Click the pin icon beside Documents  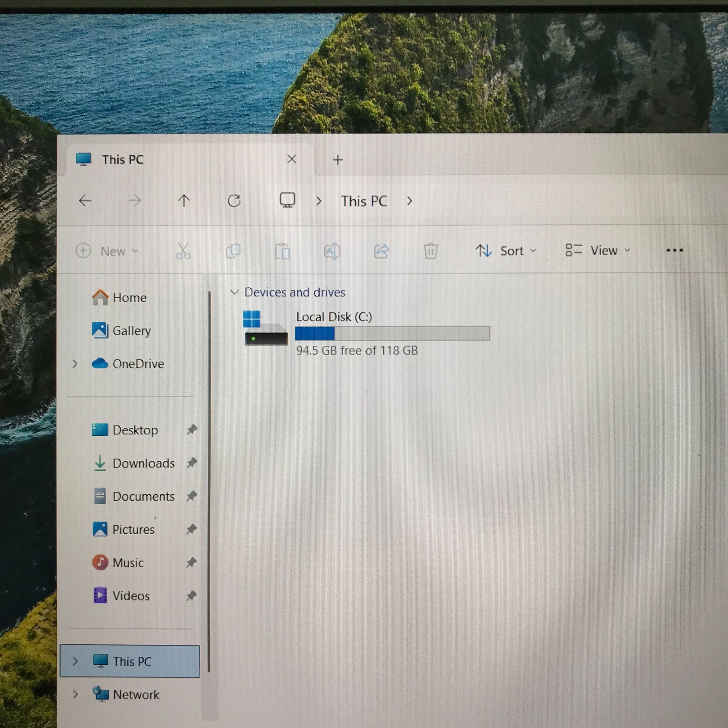192,496
